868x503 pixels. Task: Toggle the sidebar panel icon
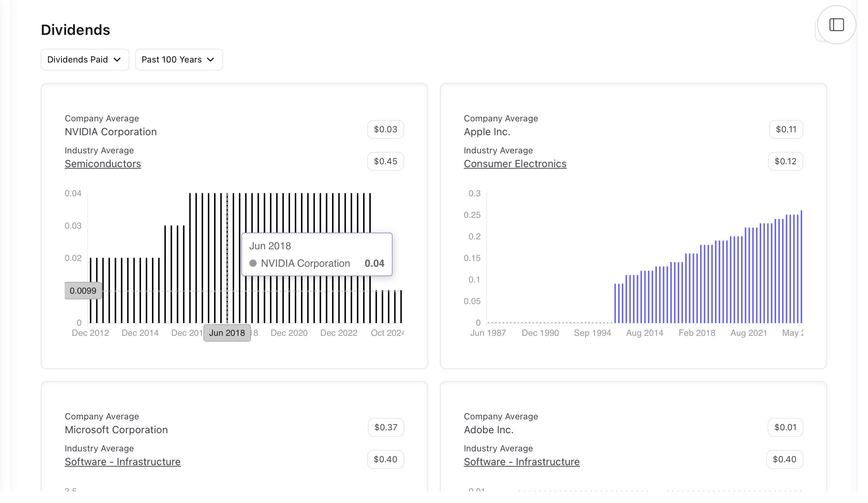click(836, 25)
